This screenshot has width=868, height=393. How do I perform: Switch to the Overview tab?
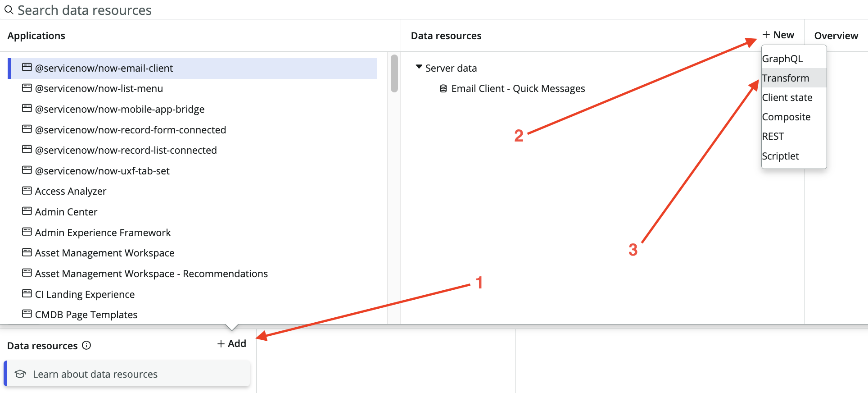836,36
